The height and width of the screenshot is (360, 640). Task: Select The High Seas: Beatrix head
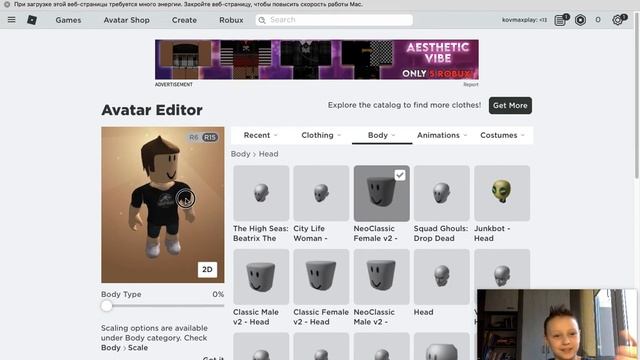pos(261,193)
